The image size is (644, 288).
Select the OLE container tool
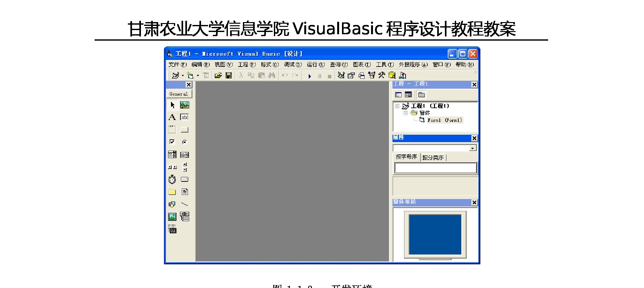[172, 229]
